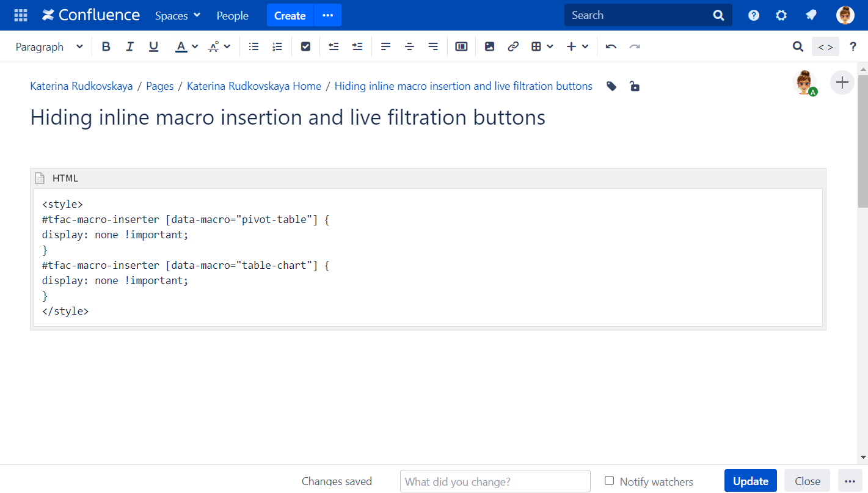Open the Confluence app switcher grid
Viewport: 868px width, 493px height.
[x=21, y=15]
